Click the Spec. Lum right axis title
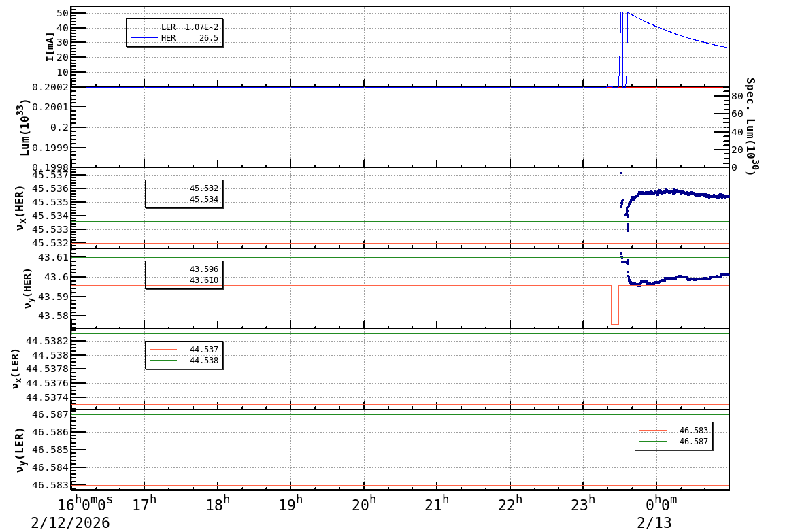Viewport: 785px width, 532px height. pos(750,126)
